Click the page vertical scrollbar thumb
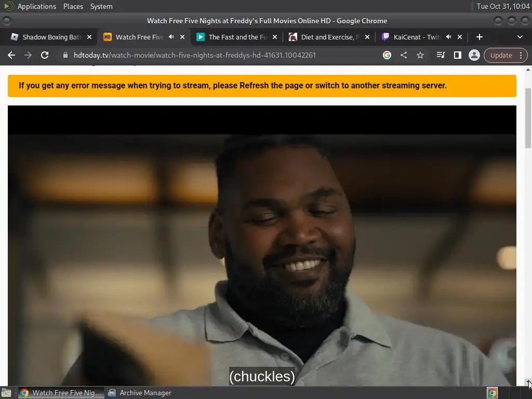Viewport: 532px width, 399px height. click(x=528, y=118)
